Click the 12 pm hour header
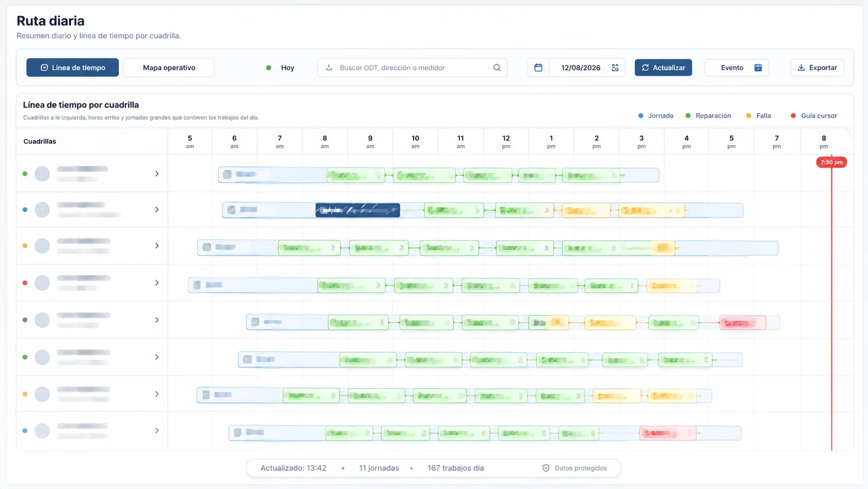The image size is (868, 489). [x=506, y=141]
